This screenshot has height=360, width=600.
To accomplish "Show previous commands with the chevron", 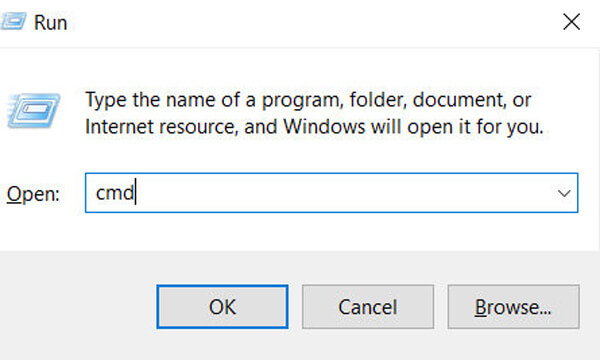I will point(564,193).
